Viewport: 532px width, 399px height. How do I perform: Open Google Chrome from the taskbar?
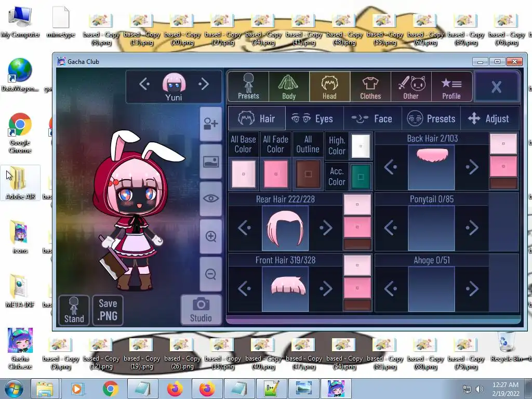(110, 389)
